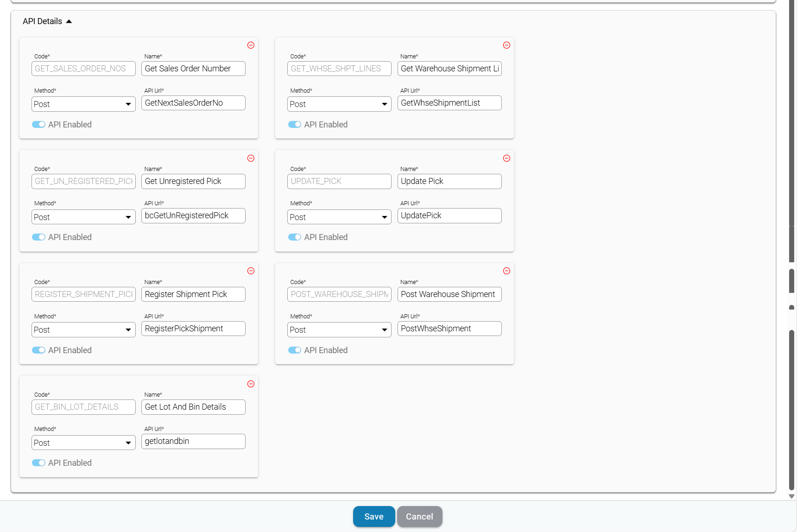
Task: Click the API Url field containing bcGetUnRegisteredPick
Action: 193,216
